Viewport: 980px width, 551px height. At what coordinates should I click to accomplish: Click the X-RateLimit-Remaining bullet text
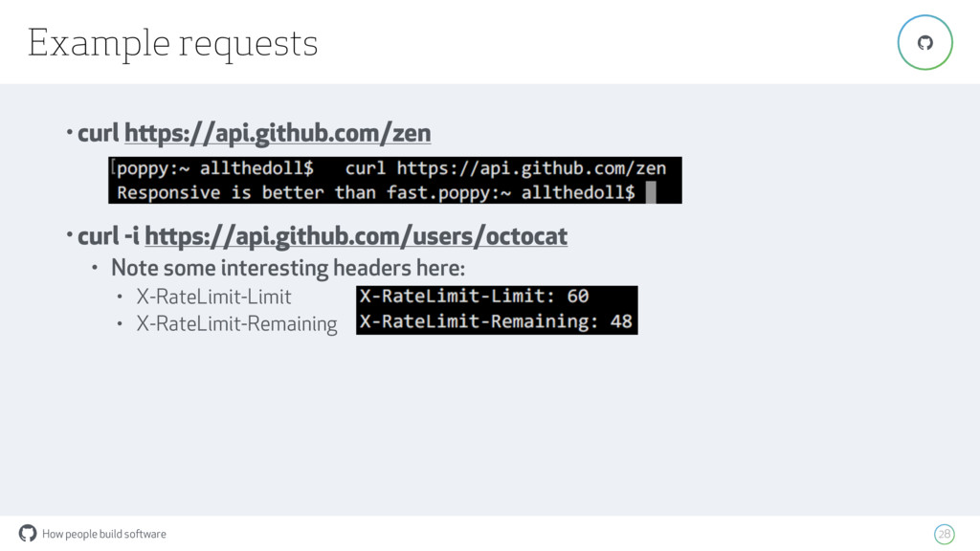coord(237,323)
